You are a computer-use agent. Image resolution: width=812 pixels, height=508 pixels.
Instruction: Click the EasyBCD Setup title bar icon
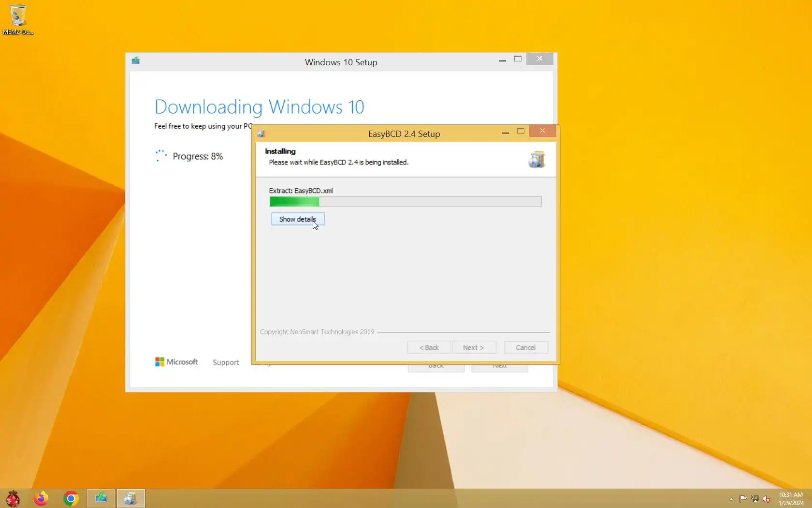point(261,134)
